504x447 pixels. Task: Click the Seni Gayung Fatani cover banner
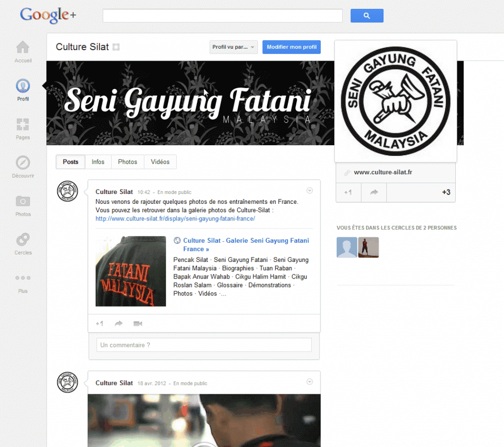click(x=190, y=103)
